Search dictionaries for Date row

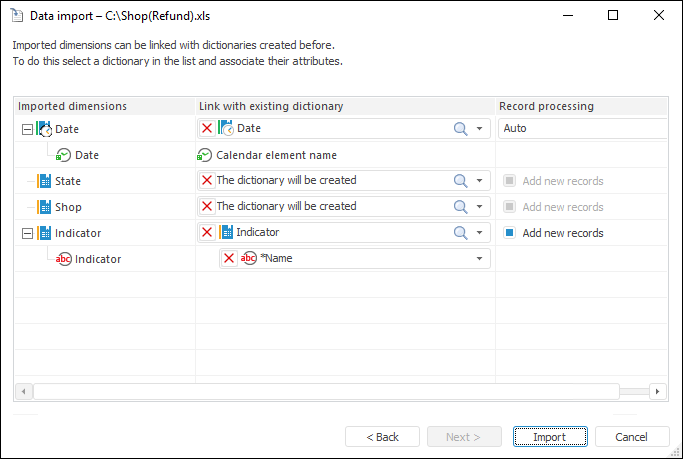(x=461, y=128)
